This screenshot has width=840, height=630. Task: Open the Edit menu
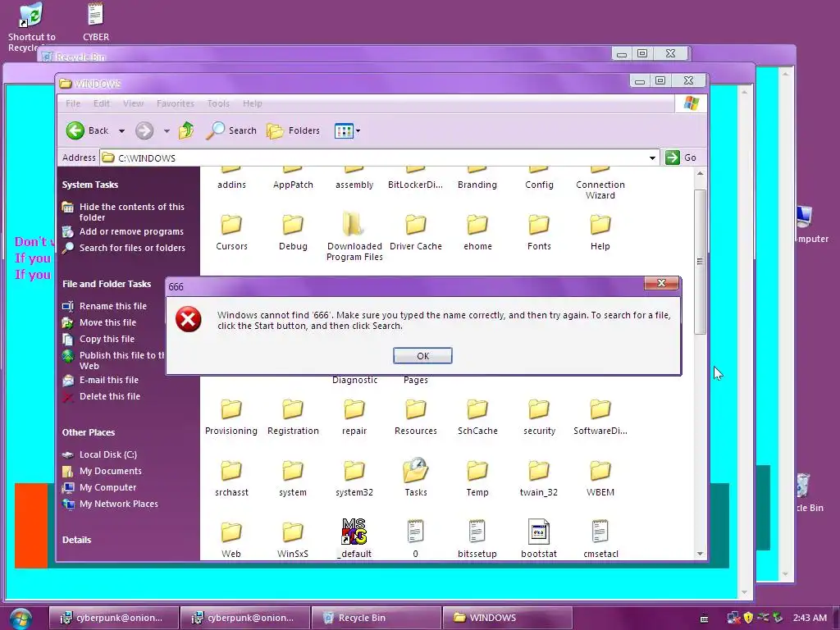(x=101, y=103)
